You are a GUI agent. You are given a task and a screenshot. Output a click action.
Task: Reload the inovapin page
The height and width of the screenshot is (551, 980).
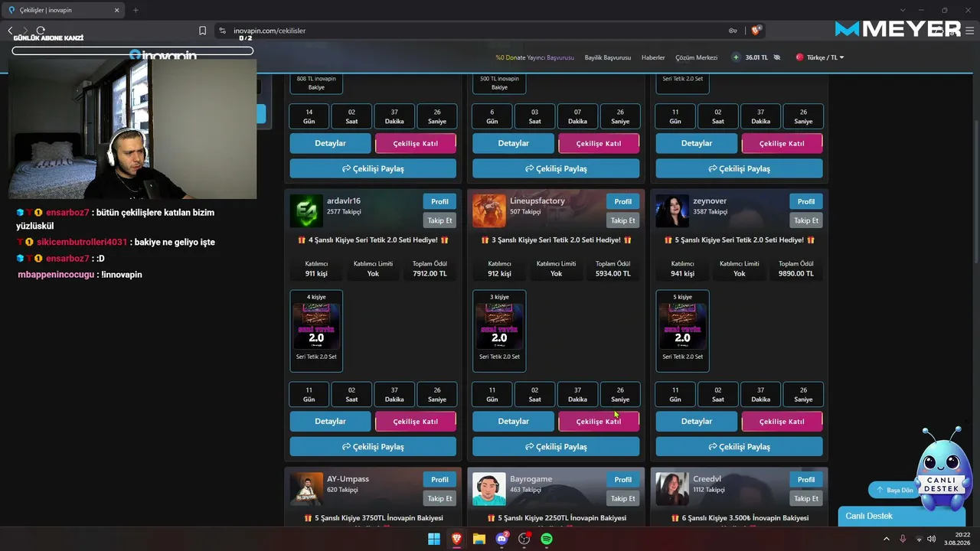point(41,31)
